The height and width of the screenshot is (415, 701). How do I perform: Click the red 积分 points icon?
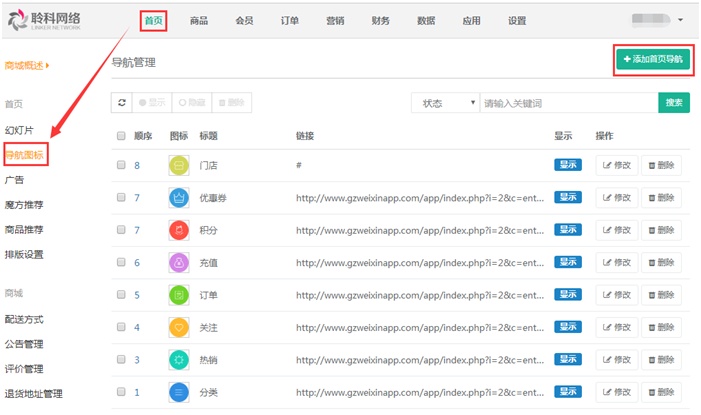click(179, 231)
